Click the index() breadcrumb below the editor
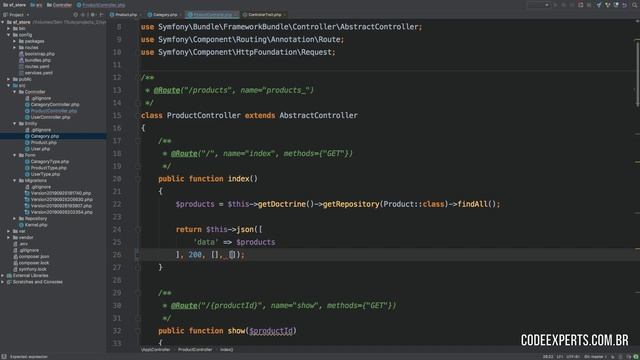640x360 pixels. 227,349
